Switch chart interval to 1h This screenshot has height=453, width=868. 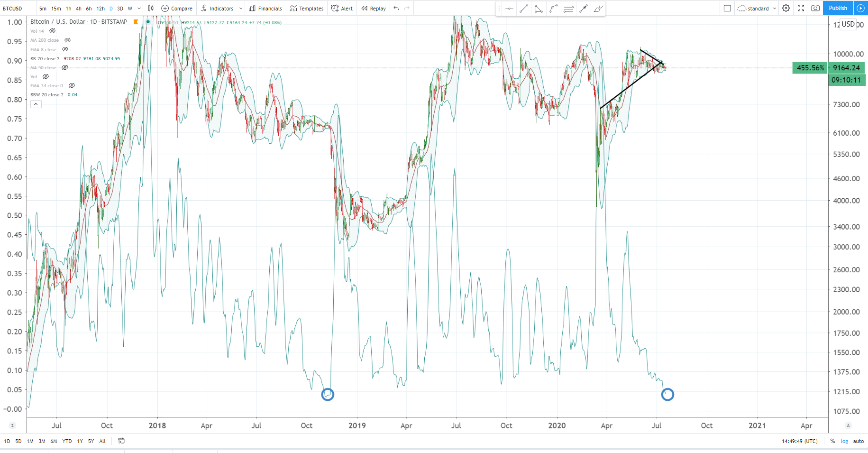point(68,8)
